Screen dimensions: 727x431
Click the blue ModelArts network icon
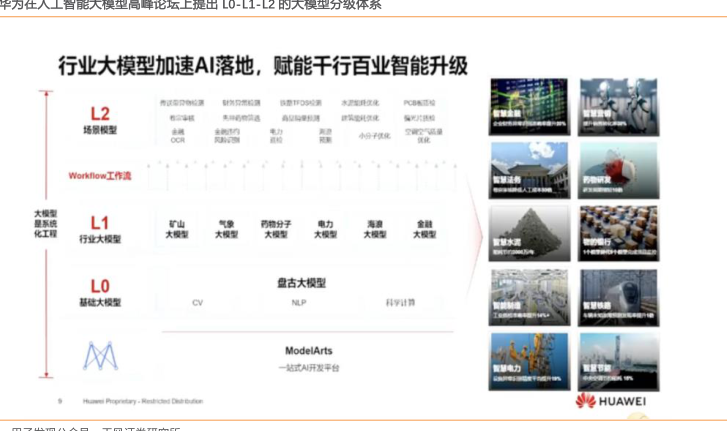100,356
